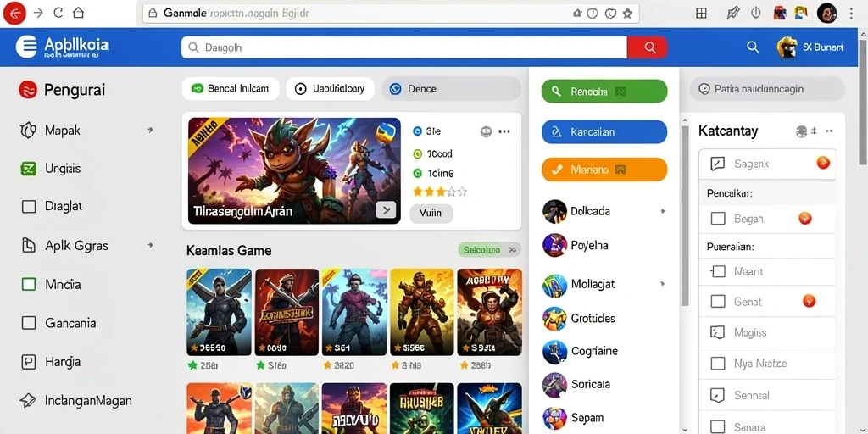The height and width of the screenshot is (434, 868).
Task: Open the browser three-dot menu
Action: (x=851, y=14)
